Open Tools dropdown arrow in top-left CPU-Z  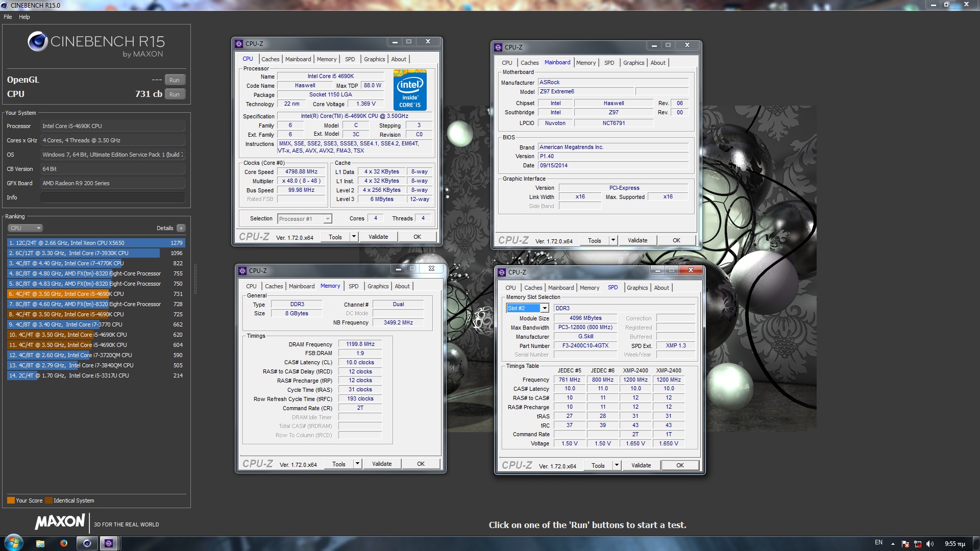tap(354, 237)
